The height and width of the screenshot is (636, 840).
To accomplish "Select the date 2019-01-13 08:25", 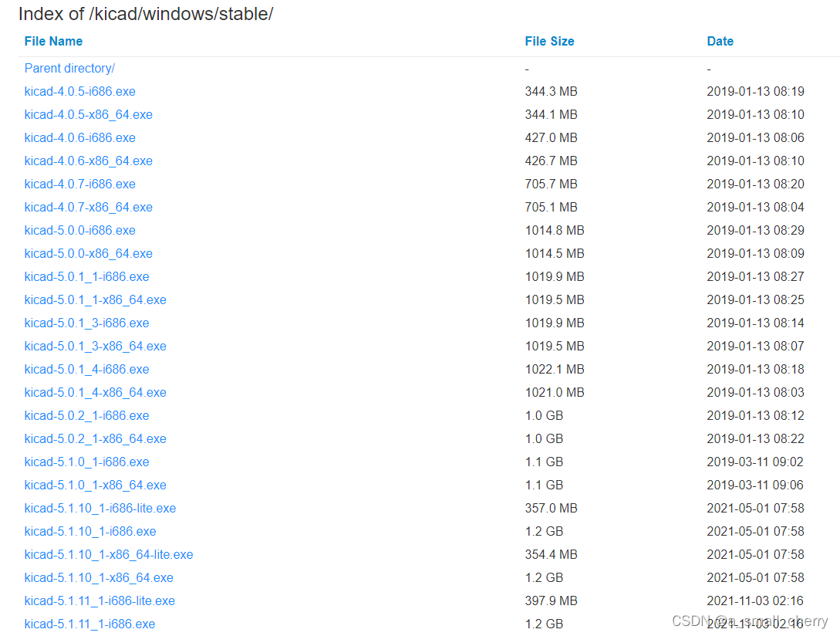I will click(755, 299).
